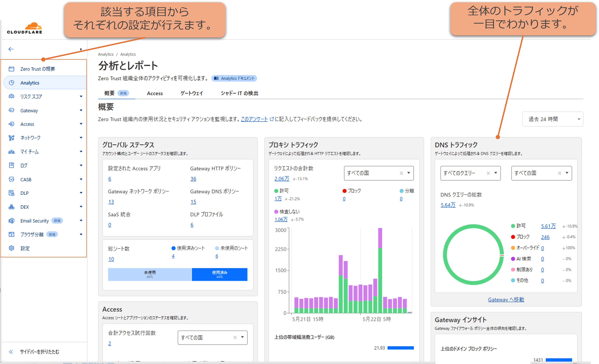The width and height of the screenshot is (599, 364).
Task: Click Gateway HTTP ポリシー count 36
Action: click(x=193, y=179)
